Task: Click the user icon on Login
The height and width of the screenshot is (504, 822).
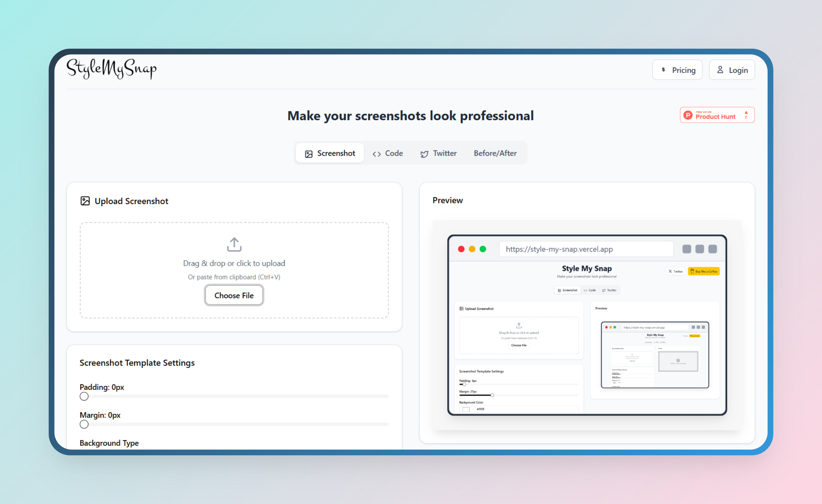Action: [720, 70]
